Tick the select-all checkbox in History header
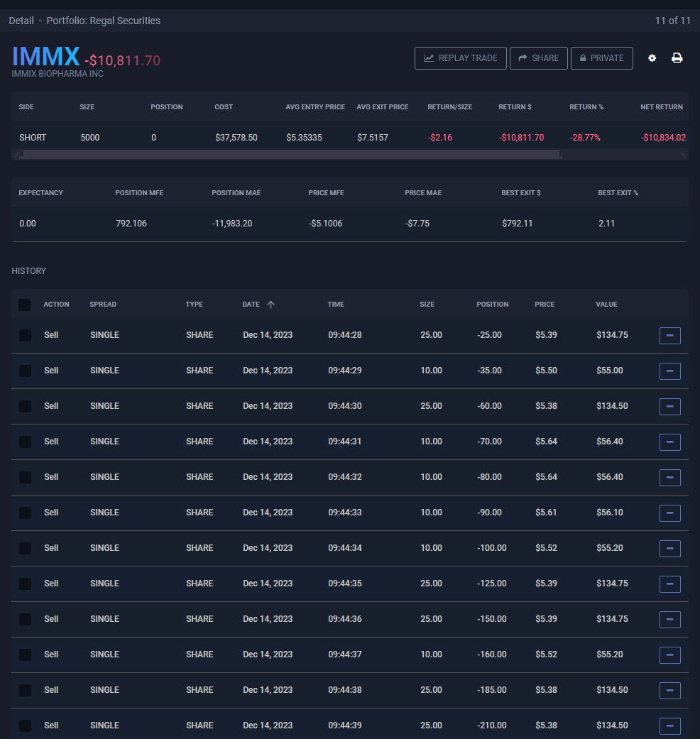 tap(25, 305)
